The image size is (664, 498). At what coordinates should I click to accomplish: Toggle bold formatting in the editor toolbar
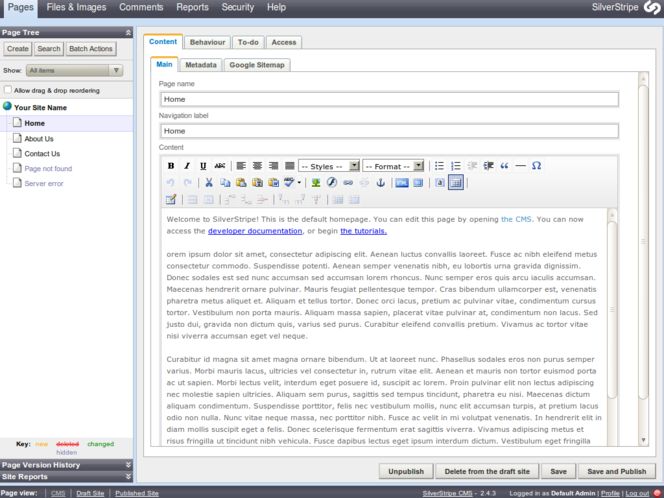pyautogui.click(x=171, y=166)
